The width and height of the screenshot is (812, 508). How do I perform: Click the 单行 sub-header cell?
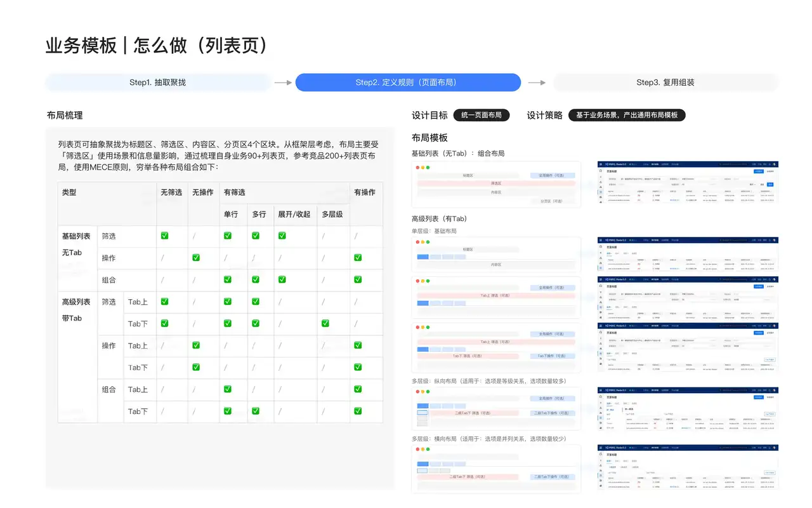[233, 215]
